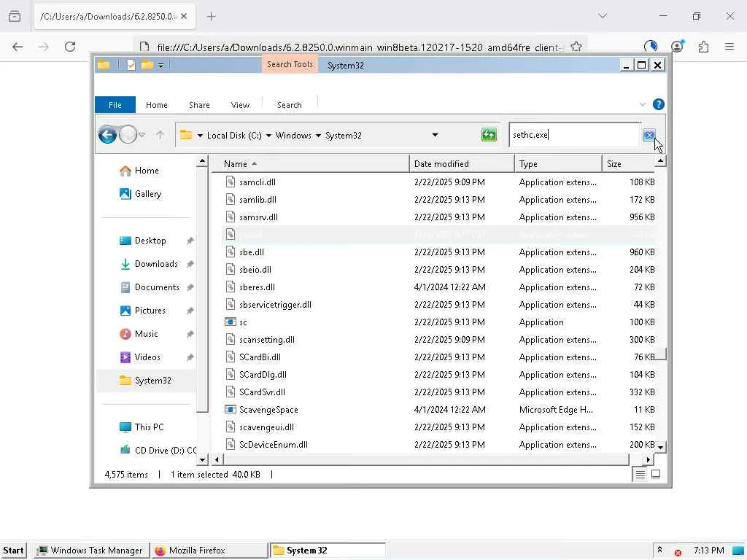The width and height of the screenshot is (747, 560).
Task: Open Documents in navigation pane
Action: pyautogui.click(x=157, y=287)
